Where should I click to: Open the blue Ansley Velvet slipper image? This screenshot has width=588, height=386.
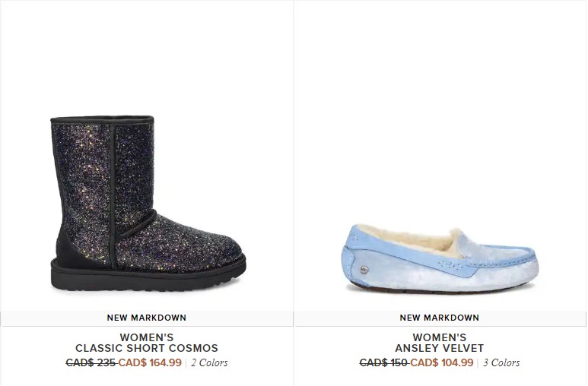pos(440,258)
